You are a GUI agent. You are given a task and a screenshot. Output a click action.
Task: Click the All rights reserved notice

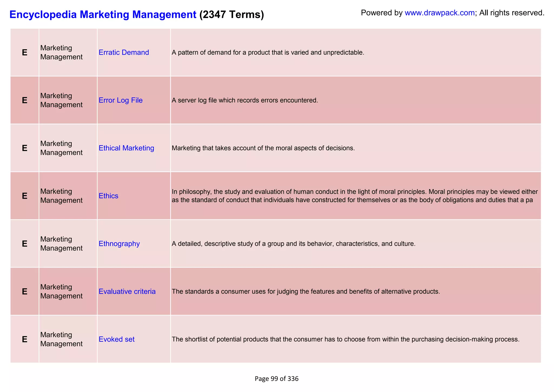(x=512, y=13)
